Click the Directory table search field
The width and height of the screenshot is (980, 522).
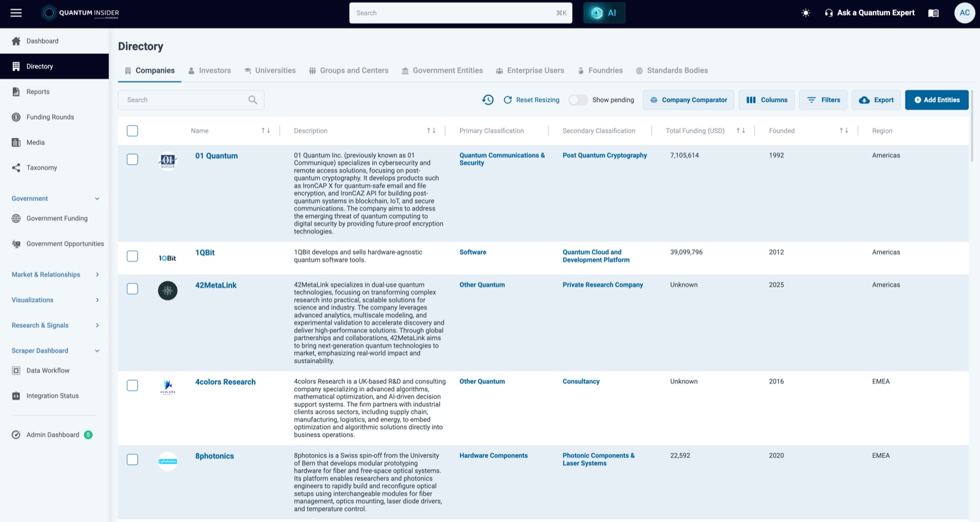coord(191,100)
